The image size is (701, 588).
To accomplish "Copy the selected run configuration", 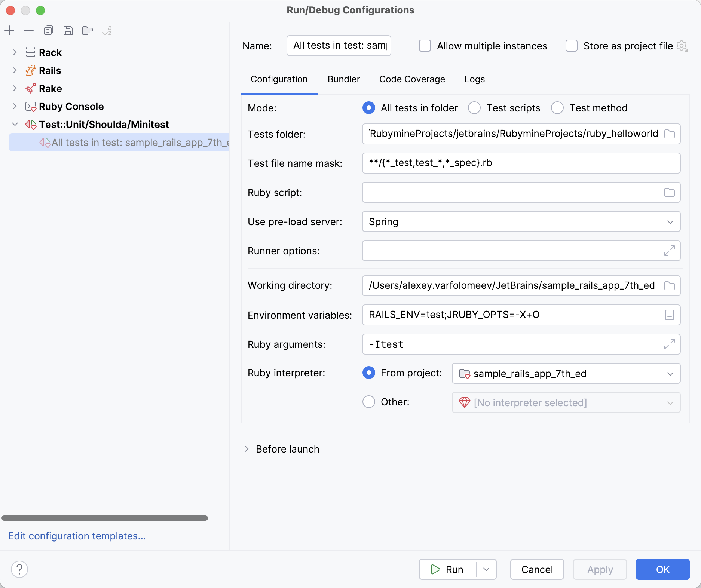I will [48, 31].
